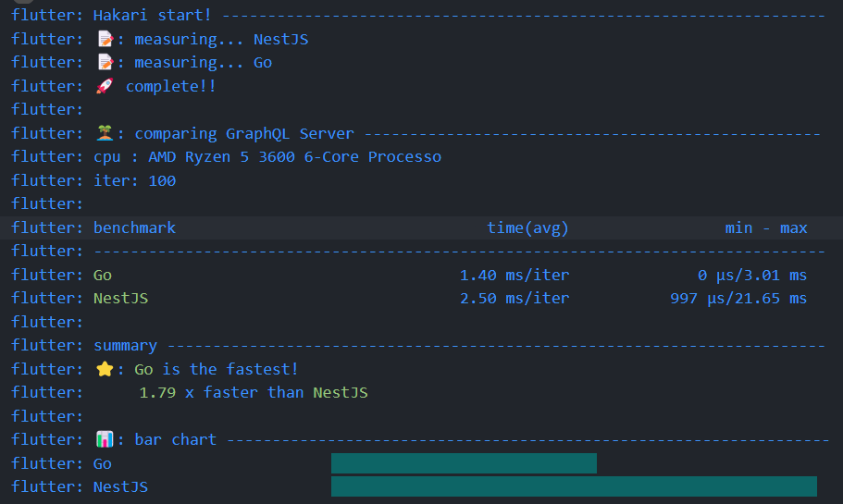Click the 'benchmark' column header

pyautogui.click(x=134, y=227)
